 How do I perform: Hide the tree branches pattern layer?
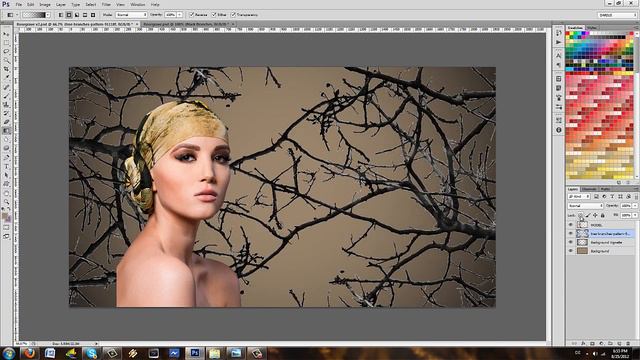tap(571, 233)
